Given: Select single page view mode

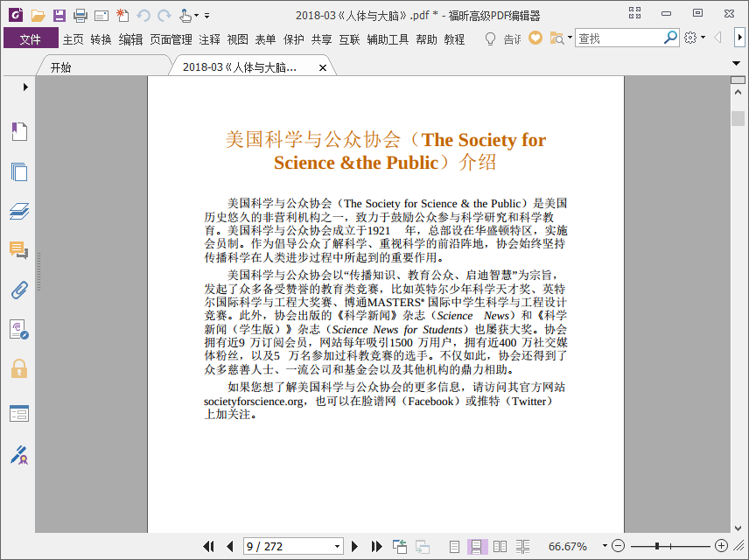Looking at the screenshot, I should (454, 546).
